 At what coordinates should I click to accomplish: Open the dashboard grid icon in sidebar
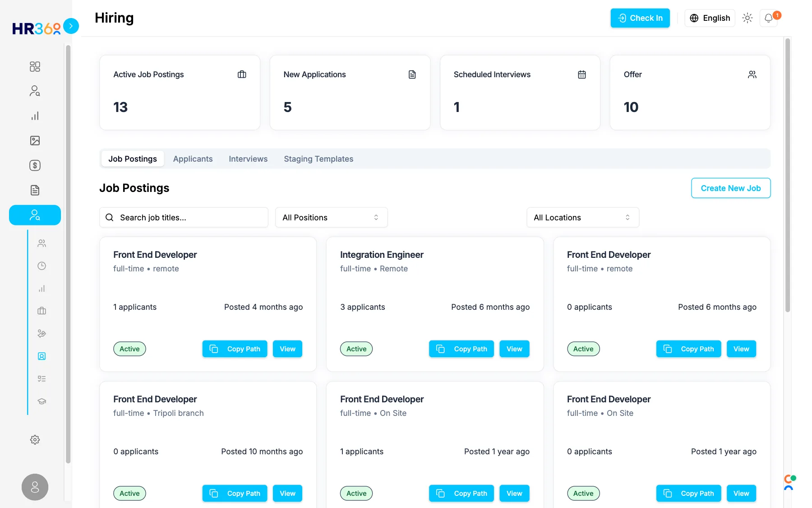(35, 67)
